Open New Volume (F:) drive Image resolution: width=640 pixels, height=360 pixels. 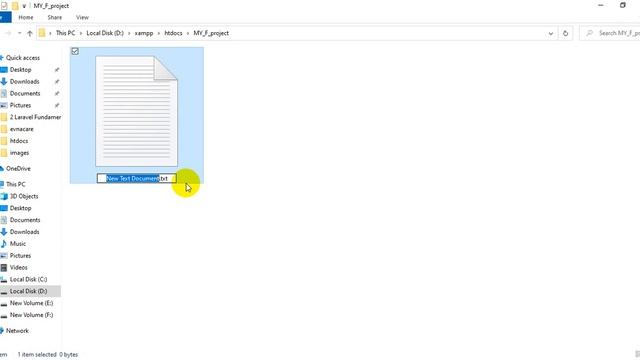point(31,315)
